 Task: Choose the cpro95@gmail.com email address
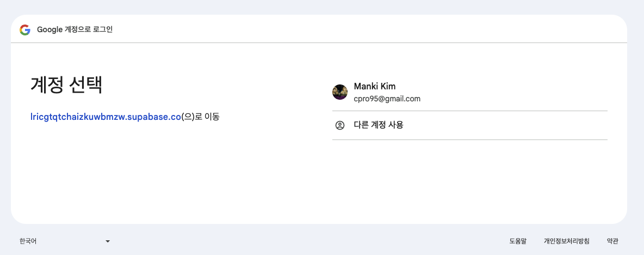point(387,99)
